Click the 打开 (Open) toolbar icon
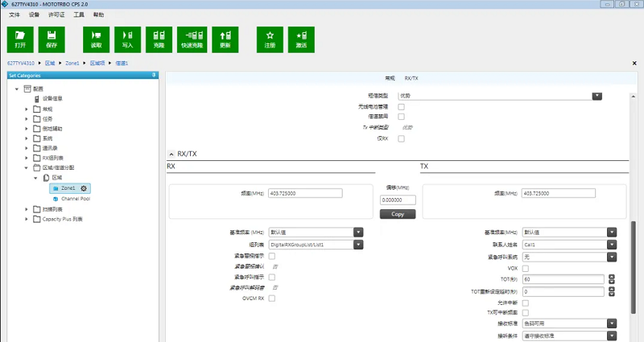 (20, 39)
